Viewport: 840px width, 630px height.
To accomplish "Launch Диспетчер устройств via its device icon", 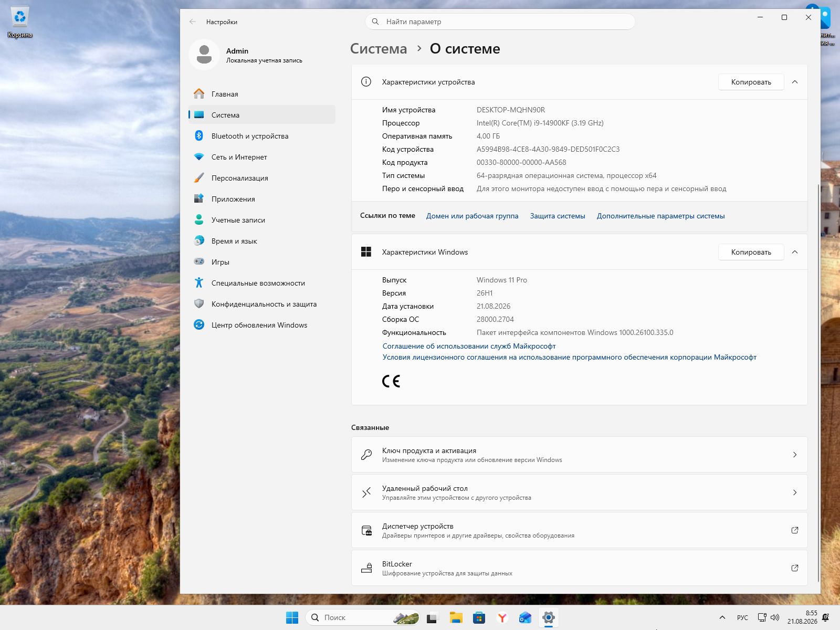I will click(x=366, y=530).
